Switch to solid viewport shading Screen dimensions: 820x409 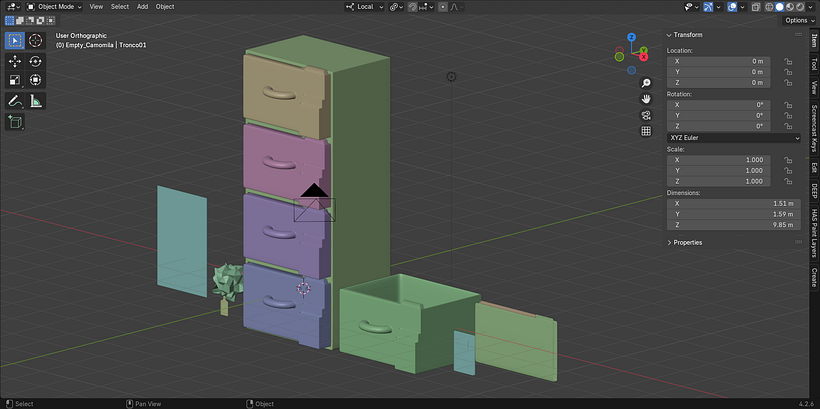tap(779, 7)
